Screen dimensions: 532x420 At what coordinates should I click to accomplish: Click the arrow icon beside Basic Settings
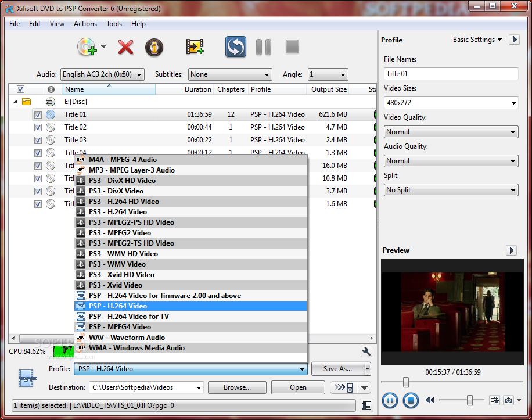click(x=515, y=40)
